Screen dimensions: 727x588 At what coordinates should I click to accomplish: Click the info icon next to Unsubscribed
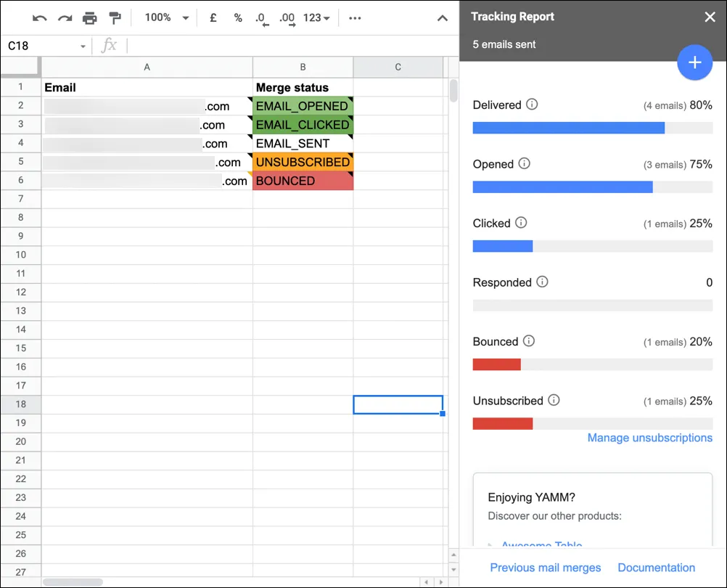coord(554,400)
